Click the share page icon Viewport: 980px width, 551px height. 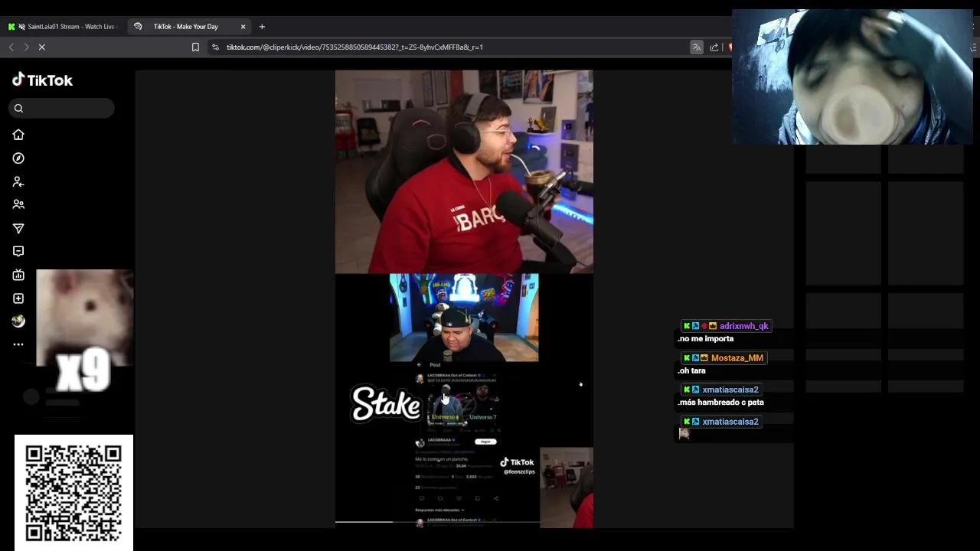714,47
